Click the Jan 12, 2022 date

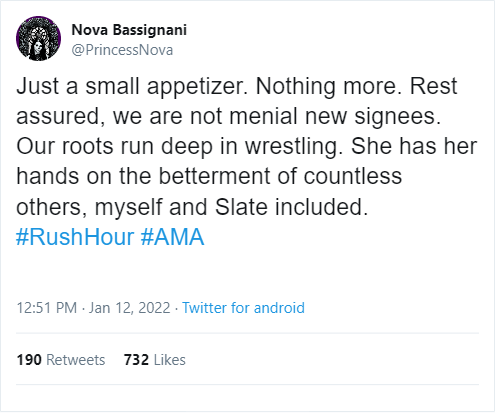pyautogui.click(x=130, y=307)
